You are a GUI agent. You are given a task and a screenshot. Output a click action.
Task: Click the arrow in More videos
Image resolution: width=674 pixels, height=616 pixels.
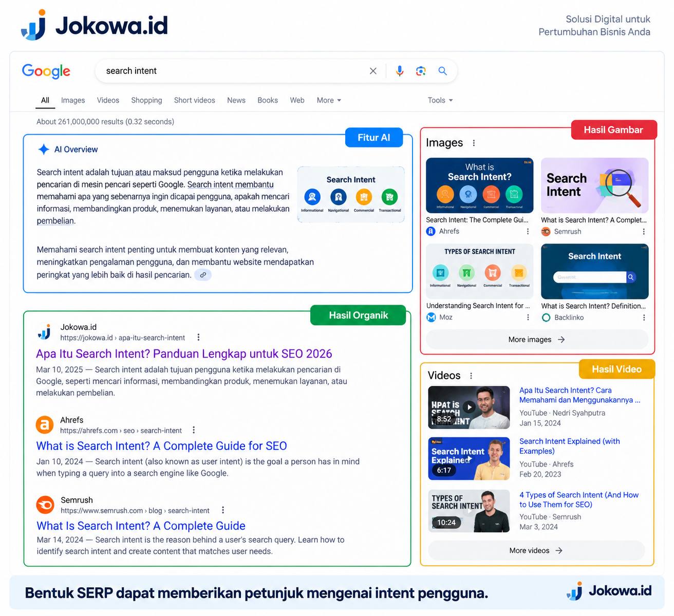[x=559, y=550]
